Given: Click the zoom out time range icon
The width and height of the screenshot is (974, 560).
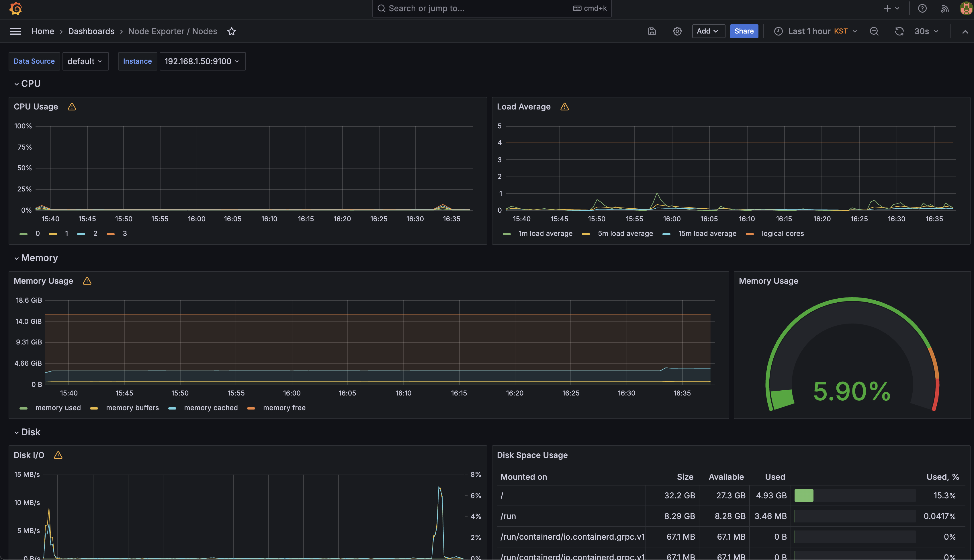Looking at the screenshot, I should pos(874,31).
